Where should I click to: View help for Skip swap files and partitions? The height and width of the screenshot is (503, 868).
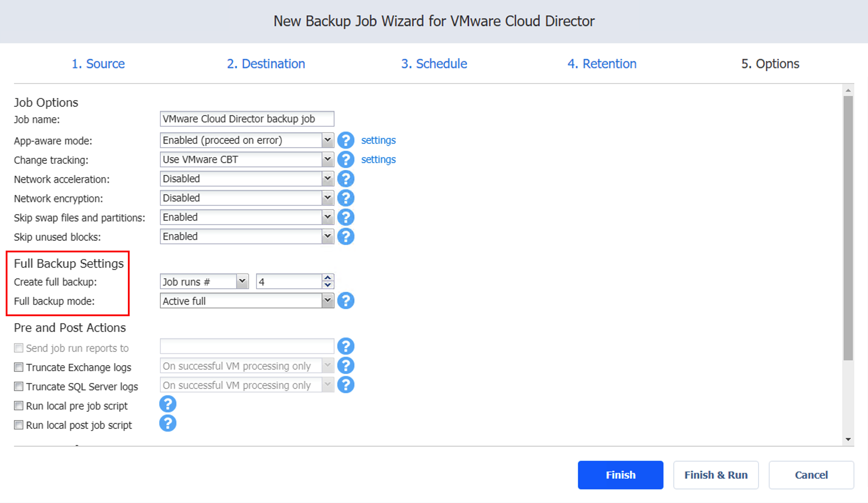pyautogui.click(x=345, y=217)
